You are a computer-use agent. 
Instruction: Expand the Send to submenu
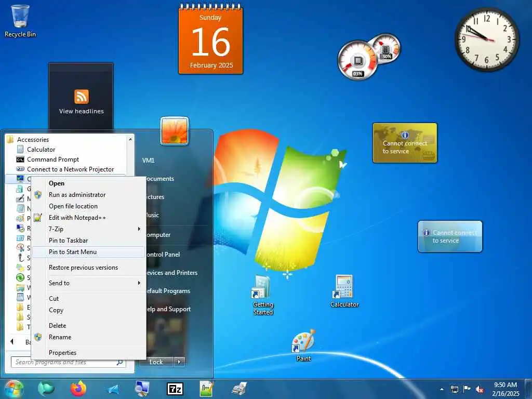(89, 283)
